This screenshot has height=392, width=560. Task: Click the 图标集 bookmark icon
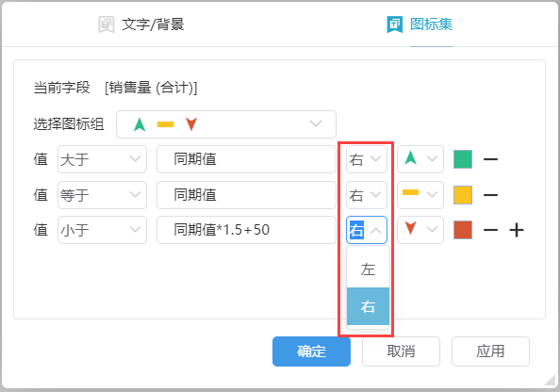point(395,24)
